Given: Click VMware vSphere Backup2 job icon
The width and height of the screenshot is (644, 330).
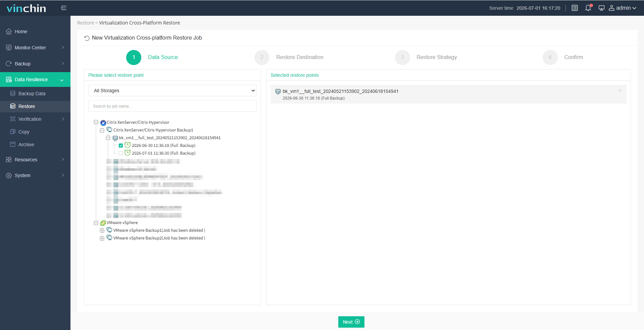Looking at the screenshot, I should coord(109,238).
